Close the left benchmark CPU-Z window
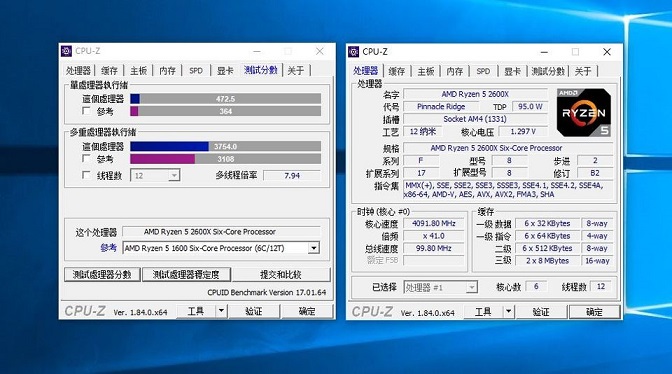This screenshot has width=672, height=374. tap(320, 51)
